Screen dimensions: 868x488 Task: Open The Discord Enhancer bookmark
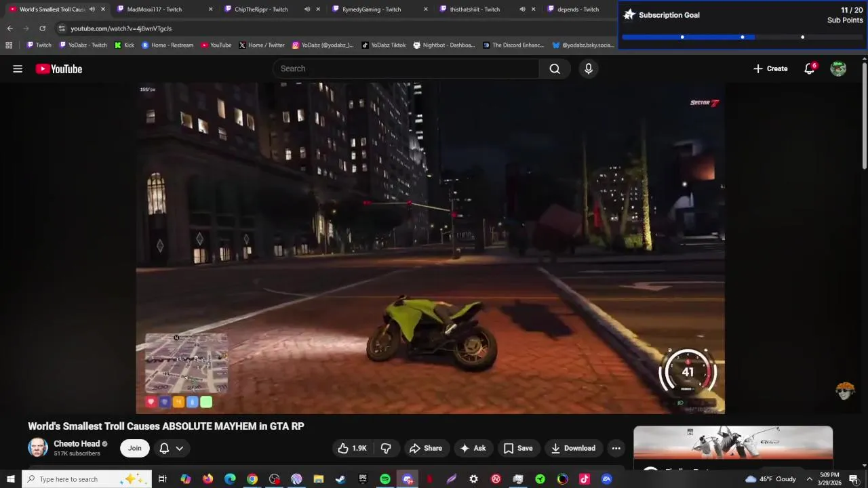513,45
